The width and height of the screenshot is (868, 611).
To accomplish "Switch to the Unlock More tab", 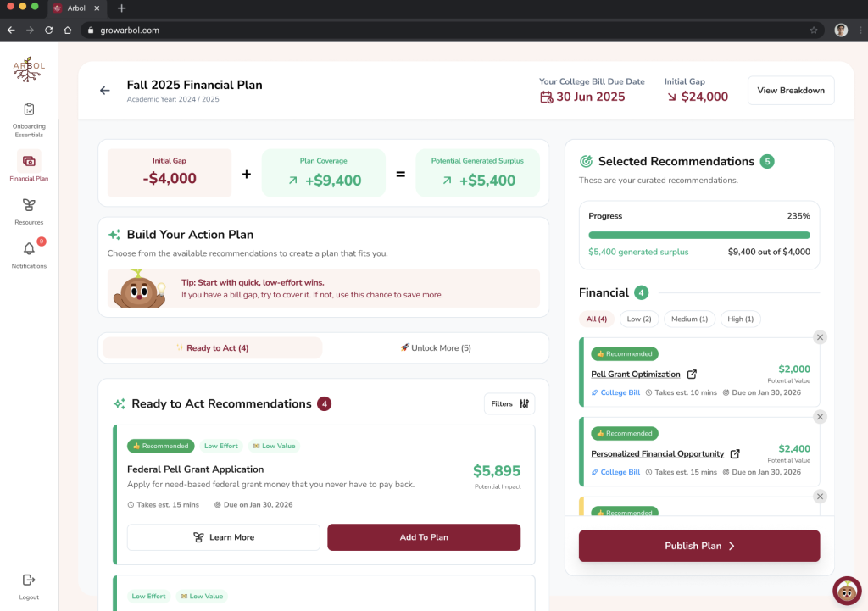I will (435, 348).
